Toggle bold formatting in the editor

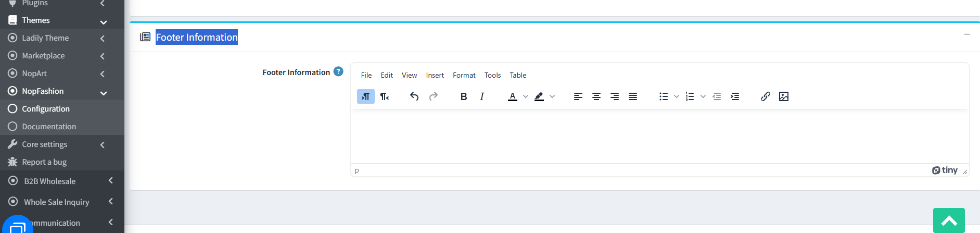point(464,96)
